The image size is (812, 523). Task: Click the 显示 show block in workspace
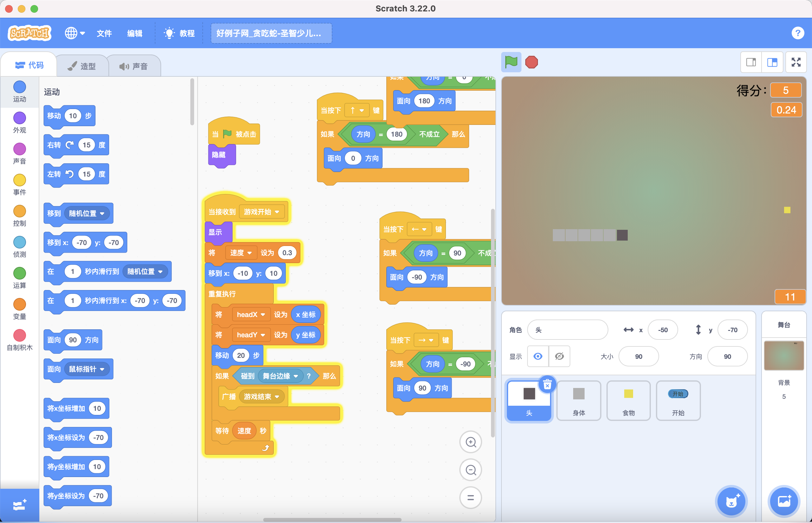tap(219, 232)
